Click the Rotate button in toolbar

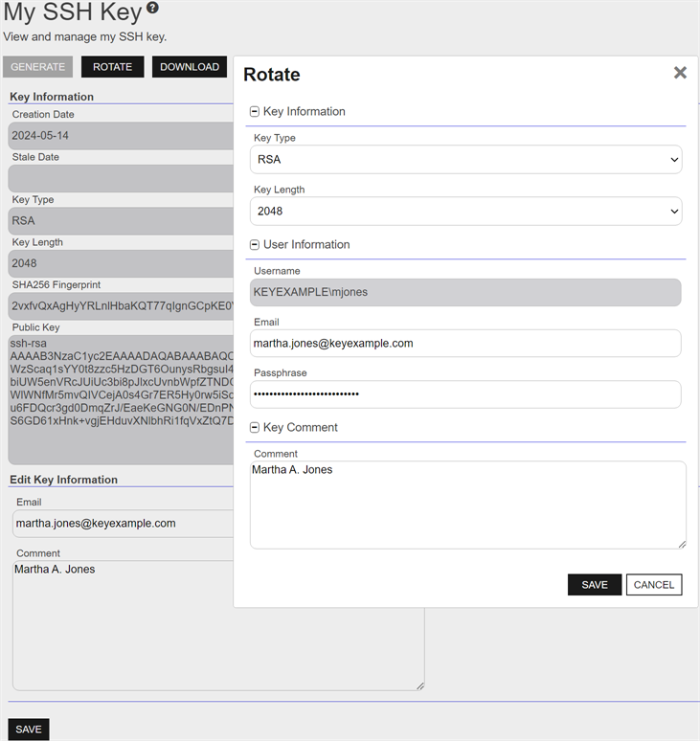click(x=112, y=67)
